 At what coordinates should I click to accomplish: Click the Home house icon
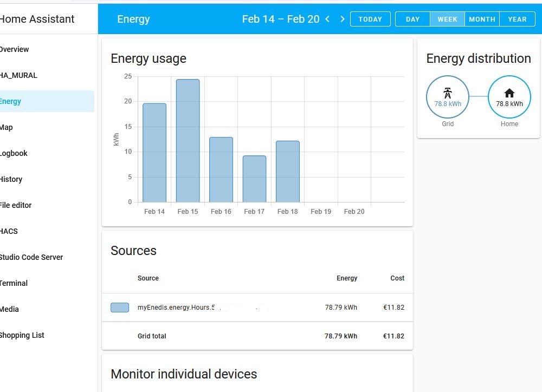click(x=509, y=93)
